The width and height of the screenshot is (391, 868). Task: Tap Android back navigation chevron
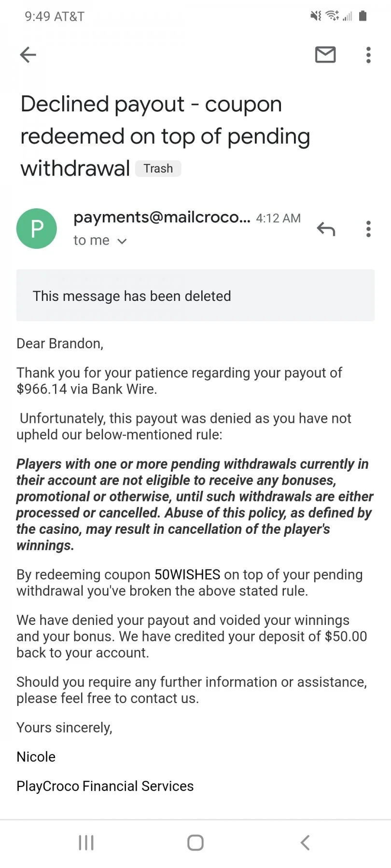click(305, 842)
